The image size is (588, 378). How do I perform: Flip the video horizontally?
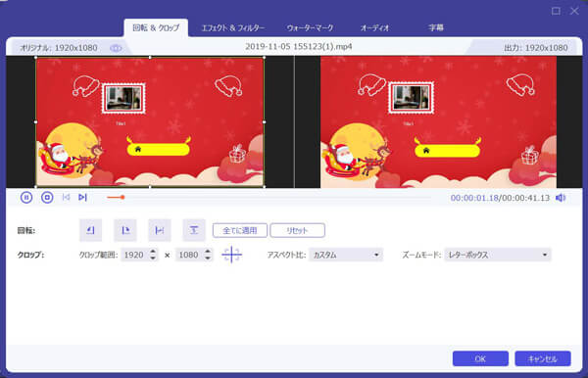coord(160,230)
